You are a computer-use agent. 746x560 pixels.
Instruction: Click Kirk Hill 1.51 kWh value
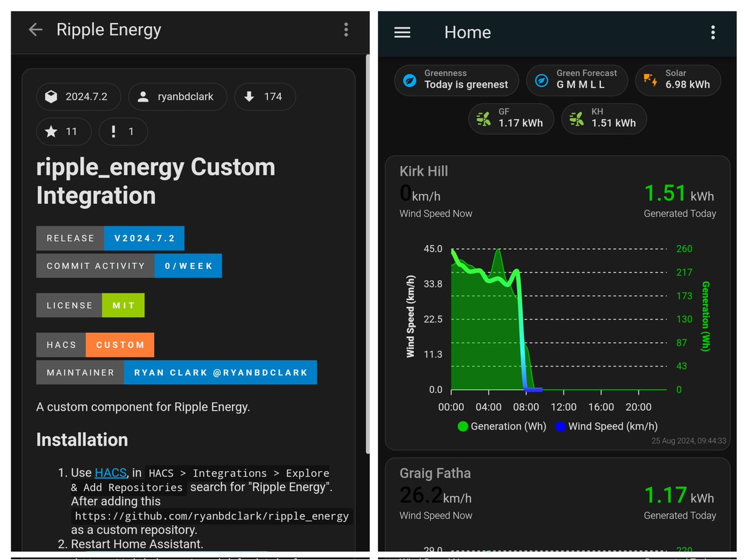click(679, 194)
